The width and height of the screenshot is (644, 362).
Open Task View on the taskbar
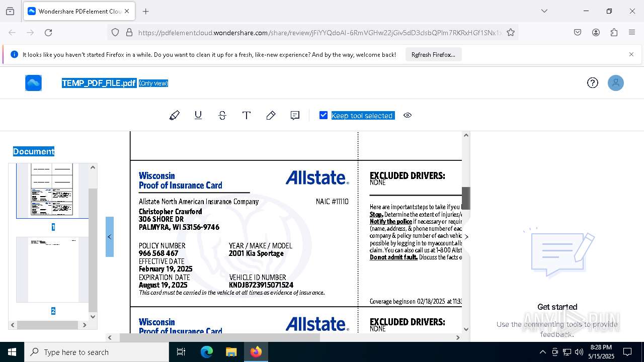[x=181, y=352]
